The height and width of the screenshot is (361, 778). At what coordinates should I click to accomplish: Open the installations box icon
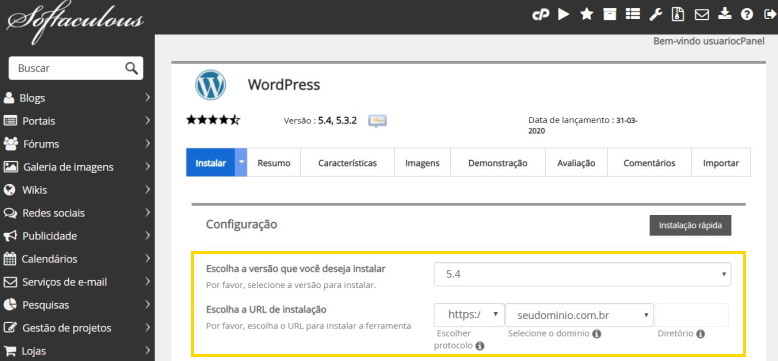[x=609, y=14]
